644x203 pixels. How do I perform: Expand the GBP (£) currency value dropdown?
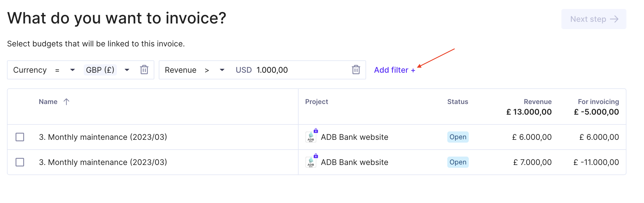(x=127, y=70)
